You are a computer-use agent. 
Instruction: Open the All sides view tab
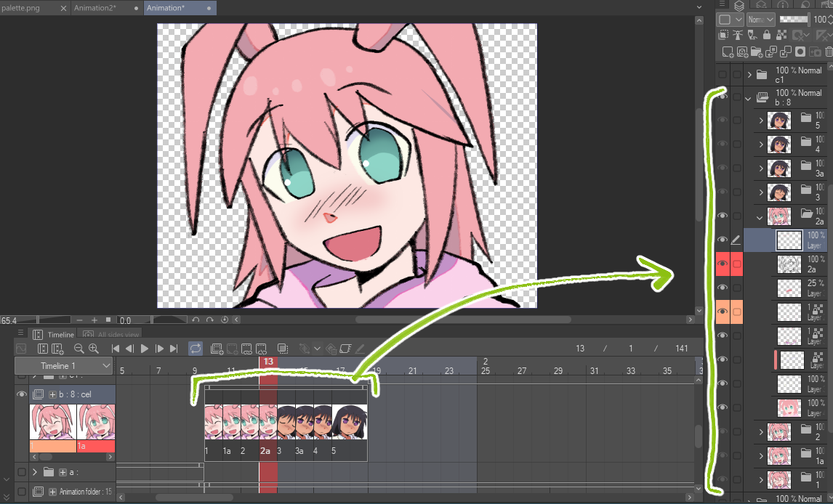click(111, 335)
